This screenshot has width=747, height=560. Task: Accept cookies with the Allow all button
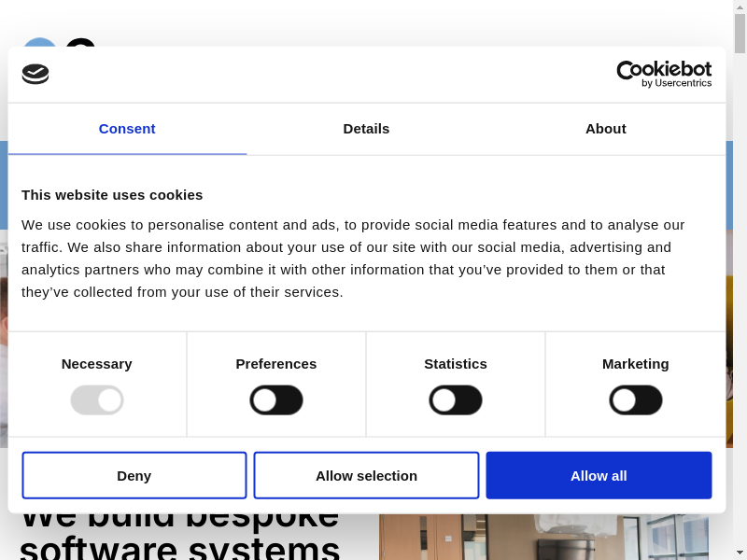click(599, 475)
